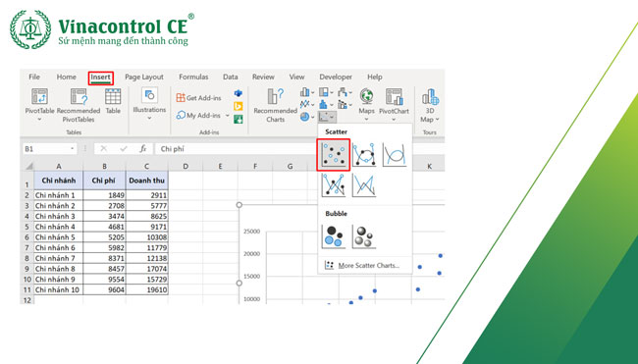
Task: Choose the Bubble chart type
Action: pos(334,236)
